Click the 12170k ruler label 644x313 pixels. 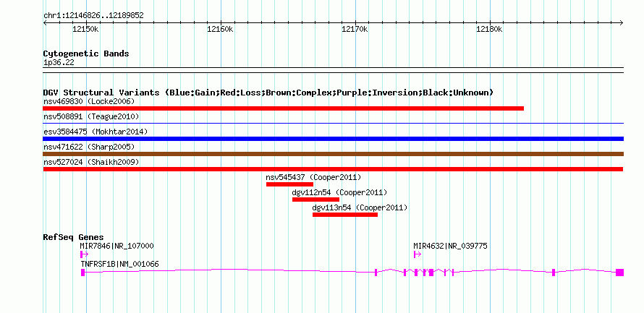355,29
